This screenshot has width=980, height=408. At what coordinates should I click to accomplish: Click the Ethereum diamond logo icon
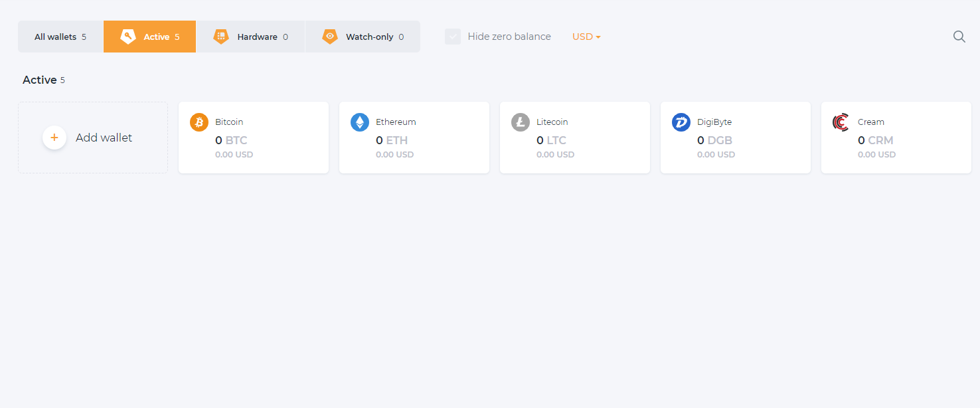pos(360,122)
